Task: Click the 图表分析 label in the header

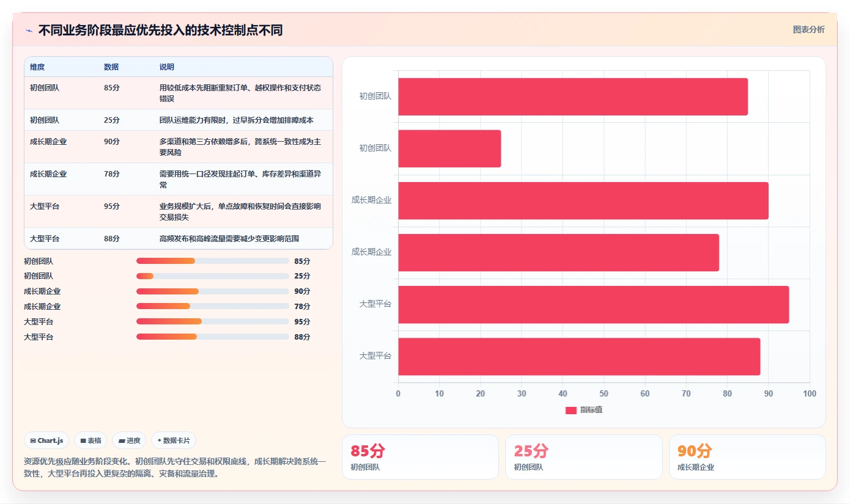Action: pos(808,29)
